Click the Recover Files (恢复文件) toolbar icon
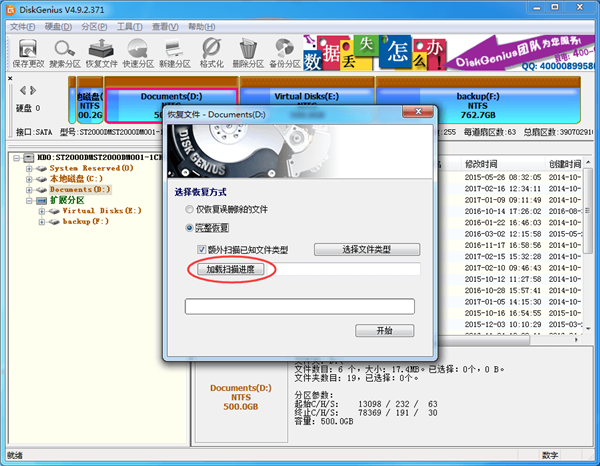The width and height of the screenshot is (600, 466). pos(101,54)
